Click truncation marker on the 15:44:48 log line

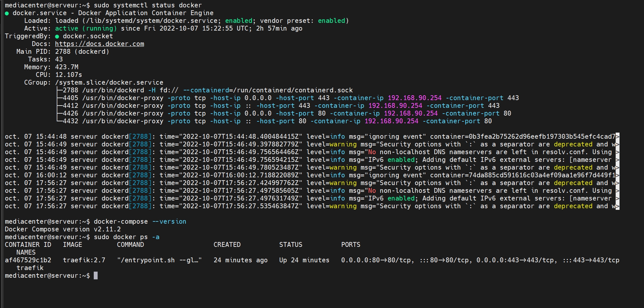tap(617, 137)
